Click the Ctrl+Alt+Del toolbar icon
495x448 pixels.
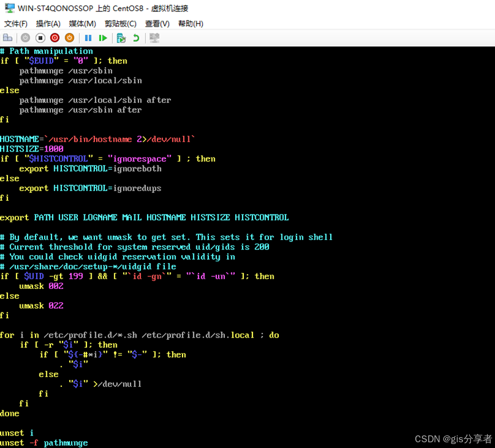tap(7, 38)
